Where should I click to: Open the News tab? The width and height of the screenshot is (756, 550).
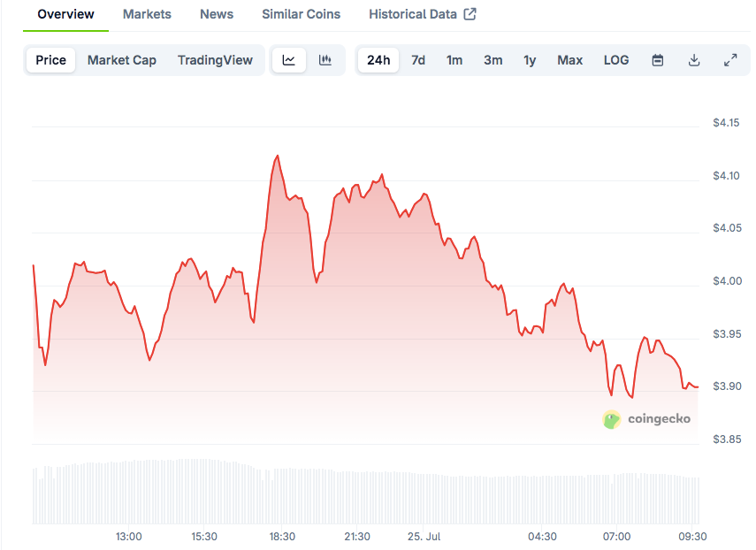pyautogui.click(x=217, y=14)
